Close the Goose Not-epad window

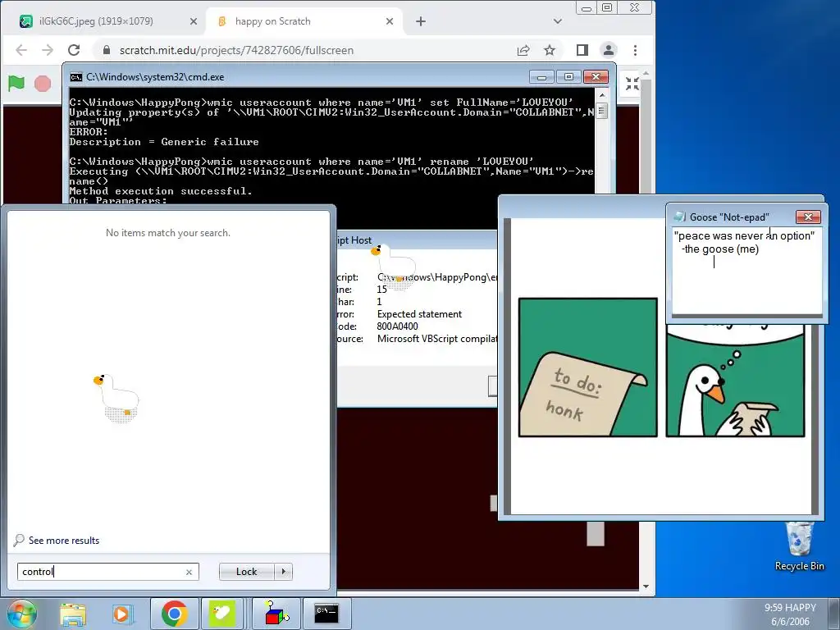tap(808, 217)
